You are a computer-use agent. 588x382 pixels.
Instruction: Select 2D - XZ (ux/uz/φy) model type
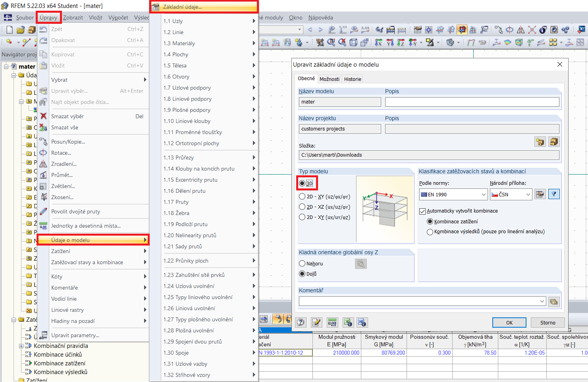pyautogui.click(x=302, y=207)
